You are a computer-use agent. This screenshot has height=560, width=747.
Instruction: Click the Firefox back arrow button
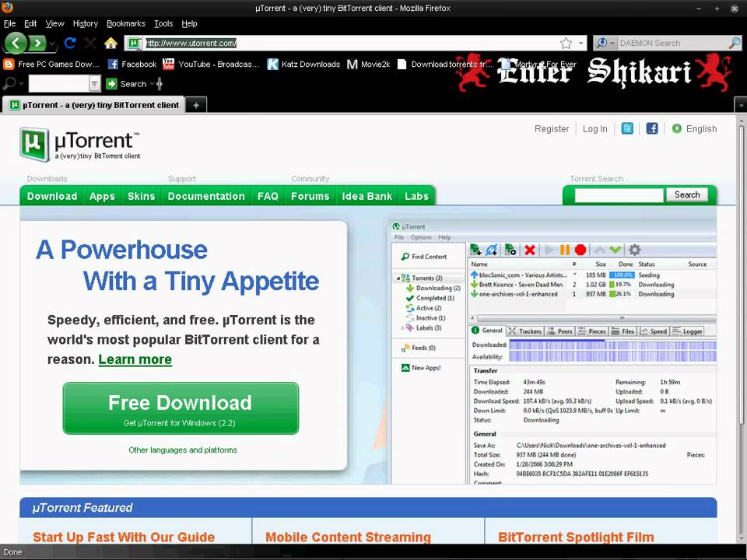tap(16, 44)
